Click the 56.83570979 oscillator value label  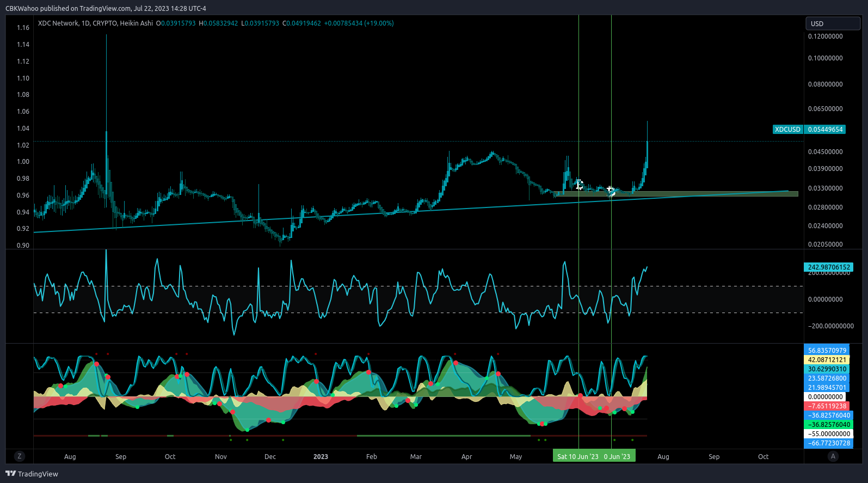point(827,351)
